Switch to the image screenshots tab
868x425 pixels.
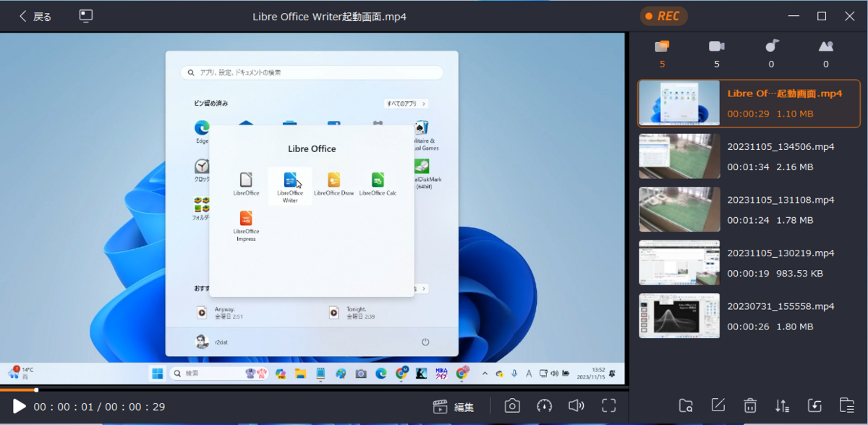826,46
